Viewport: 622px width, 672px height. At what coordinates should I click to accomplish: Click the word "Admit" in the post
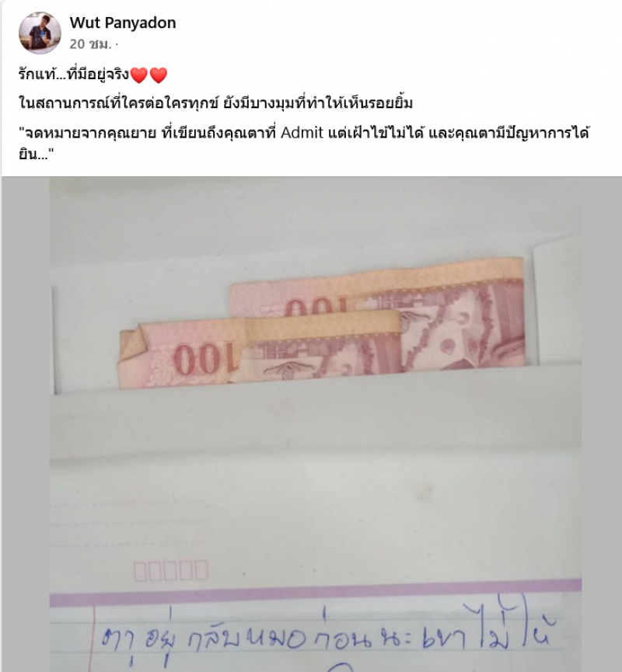click(302, 133)
